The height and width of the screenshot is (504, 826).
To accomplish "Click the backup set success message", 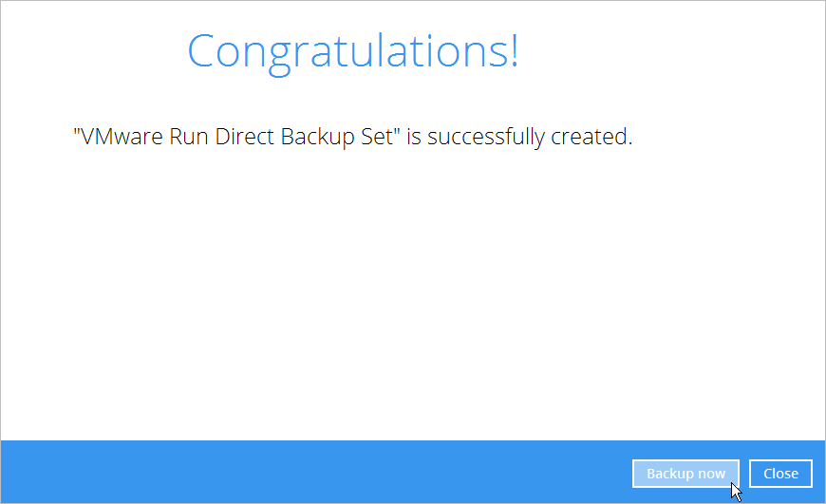I will coord(352,137).
